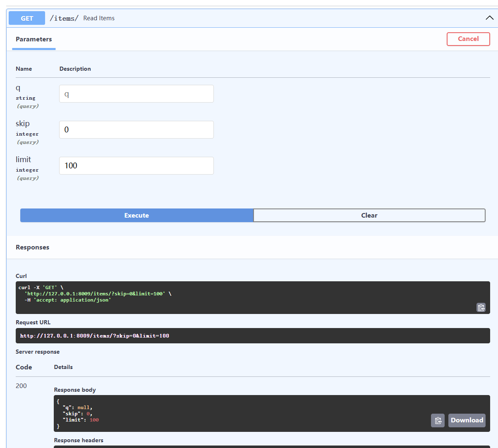
Task: Copy the Curl command to clipboard
Action: (x=481, y=307)
